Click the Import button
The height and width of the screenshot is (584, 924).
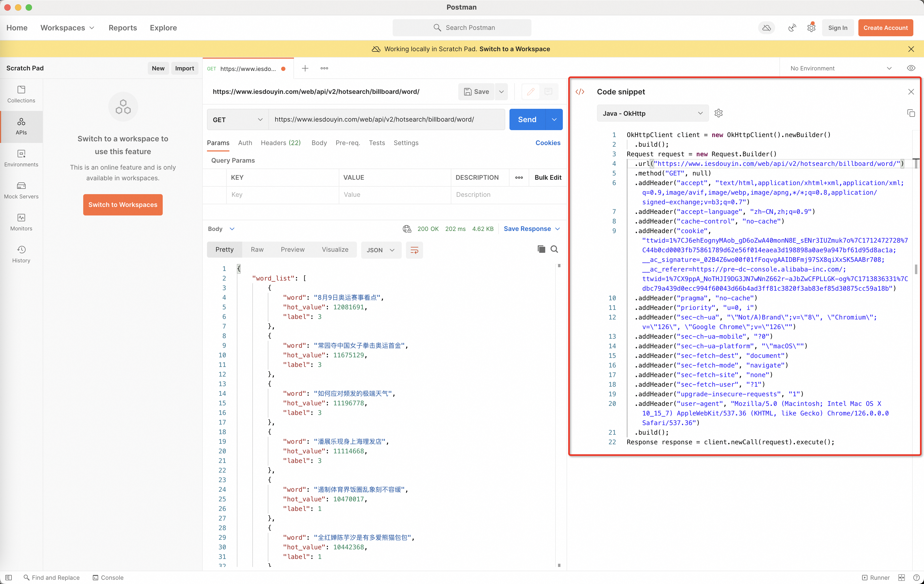click(x=185, y=68)
